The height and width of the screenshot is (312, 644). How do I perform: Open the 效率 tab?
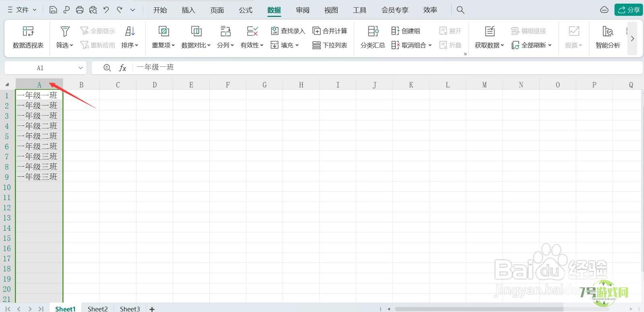430,10
